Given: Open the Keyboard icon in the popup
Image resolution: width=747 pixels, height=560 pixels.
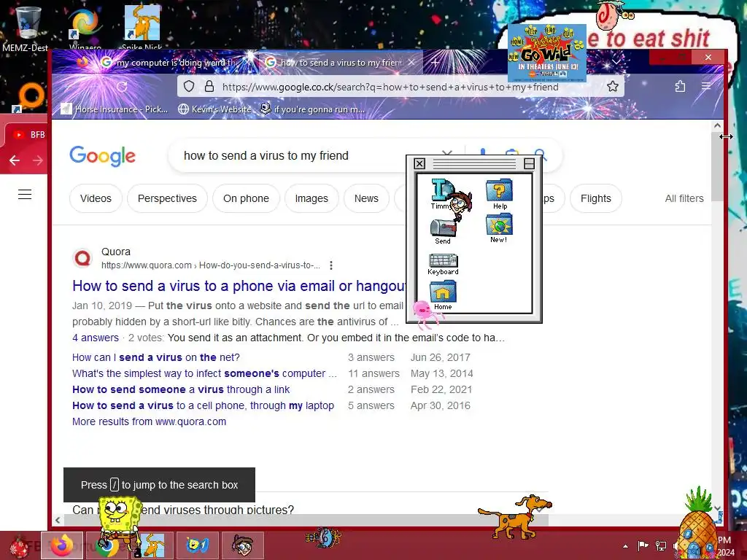Looking at the screenshot, I should [x=443, y=264].
